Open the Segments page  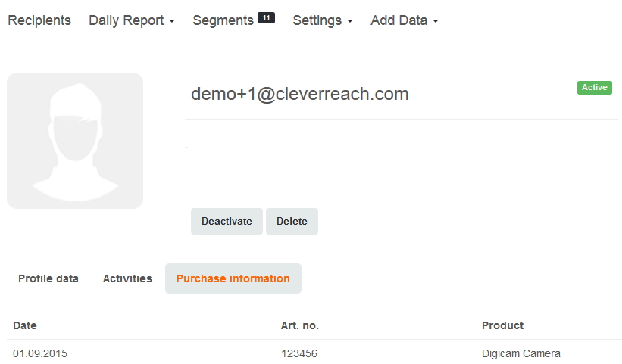(x=223, y=20)
